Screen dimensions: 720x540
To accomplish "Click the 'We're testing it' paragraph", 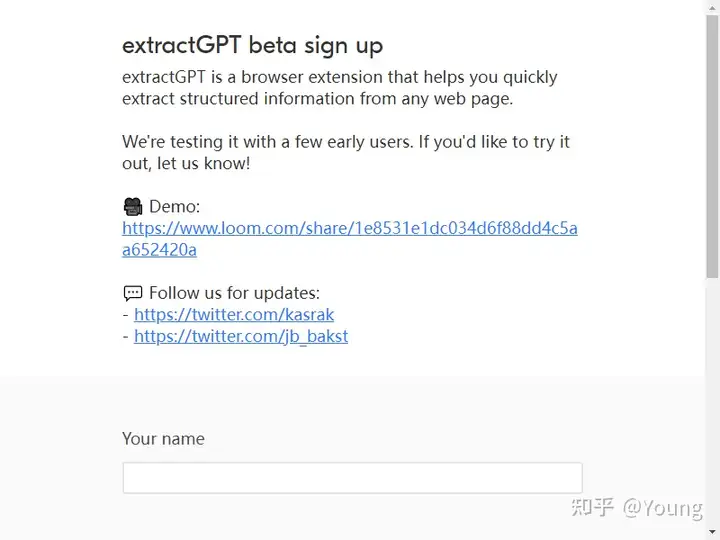I will pos(346,152).
